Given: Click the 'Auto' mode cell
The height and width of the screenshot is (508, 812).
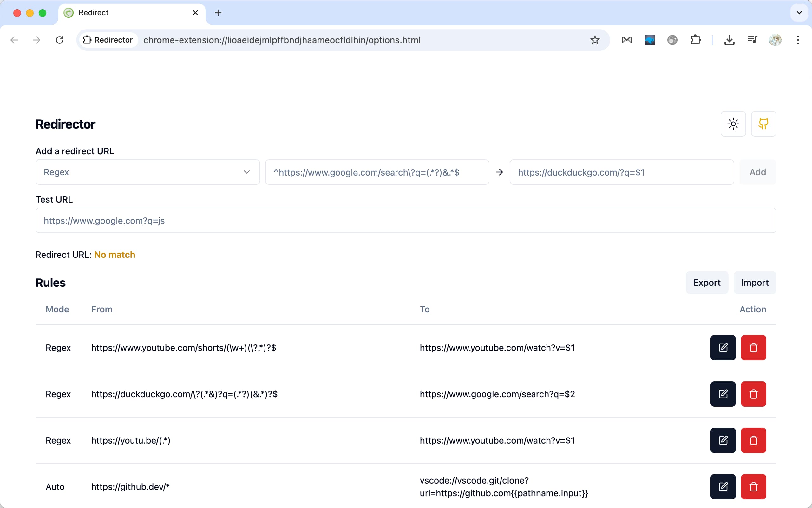Looking at the screenshot, I should (55, 487).
